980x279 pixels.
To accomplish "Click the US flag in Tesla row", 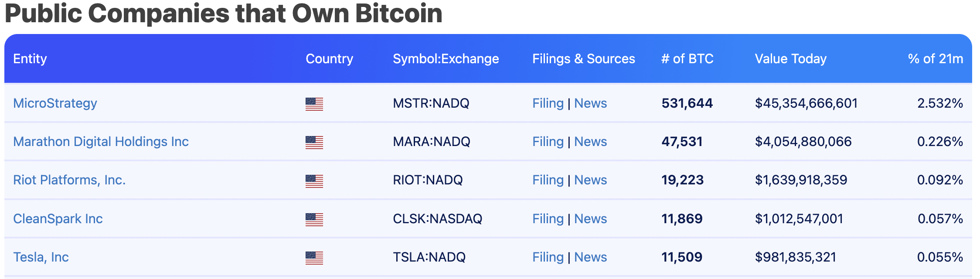I will coord(314,258).
